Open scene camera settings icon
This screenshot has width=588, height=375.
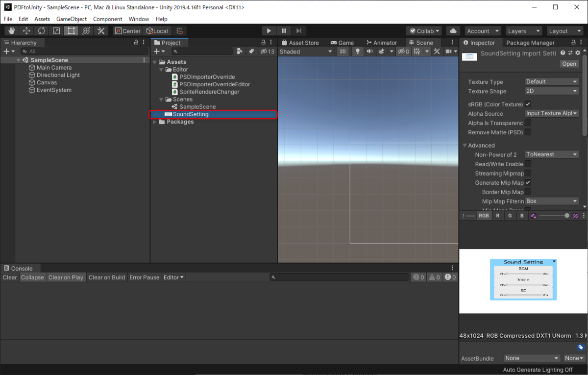[x=448, y=51]
